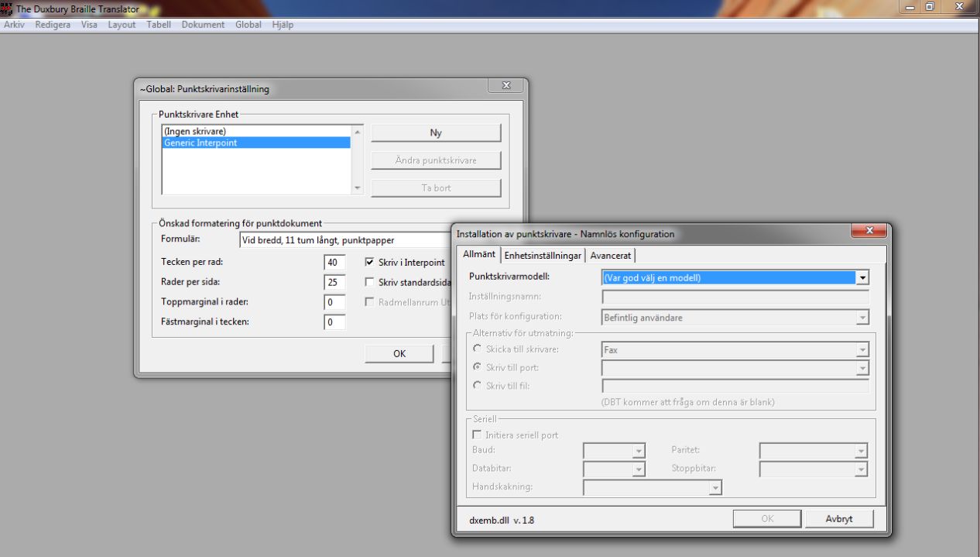Open the Formulär dropdown field
The image size is (980, 557).
point(344,240)
